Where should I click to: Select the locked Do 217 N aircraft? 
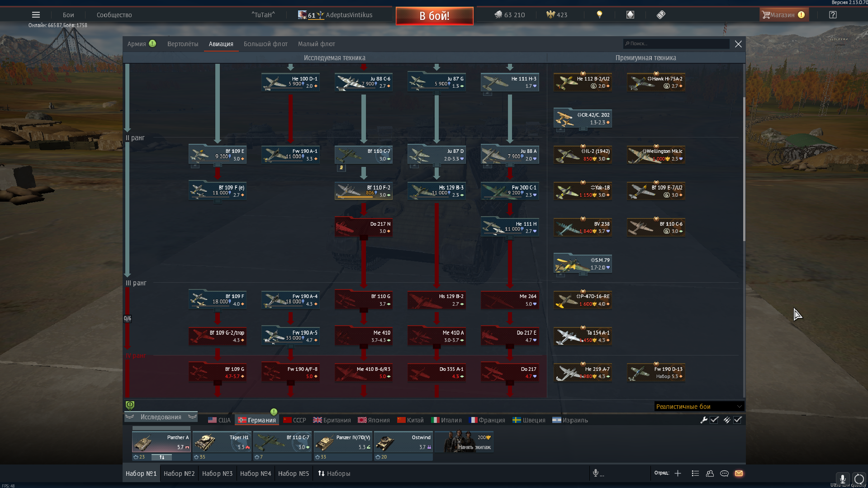[364, 227]
